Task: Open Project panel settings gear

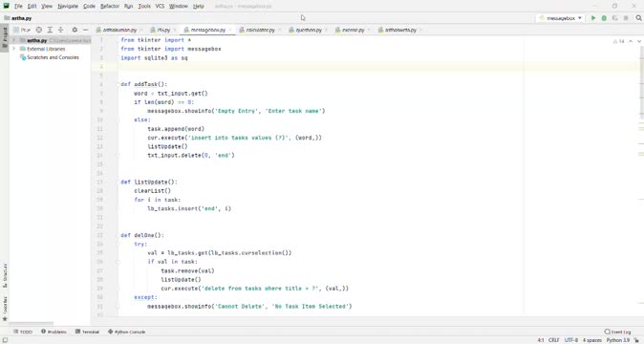Action: pyautogui.click(x=75, y=30)
